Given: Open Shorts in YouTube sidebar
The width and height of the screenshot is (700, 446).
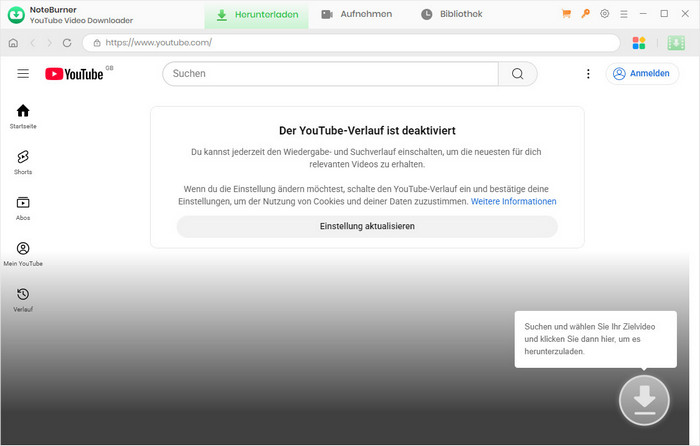Looking at the screenshot, I should coord(23,163).
